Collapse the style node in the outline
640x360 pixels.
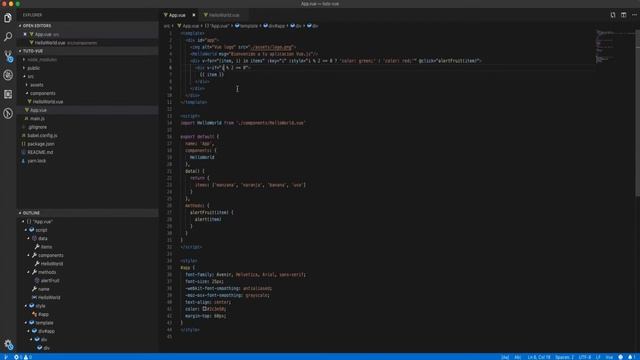click(26, 306)
